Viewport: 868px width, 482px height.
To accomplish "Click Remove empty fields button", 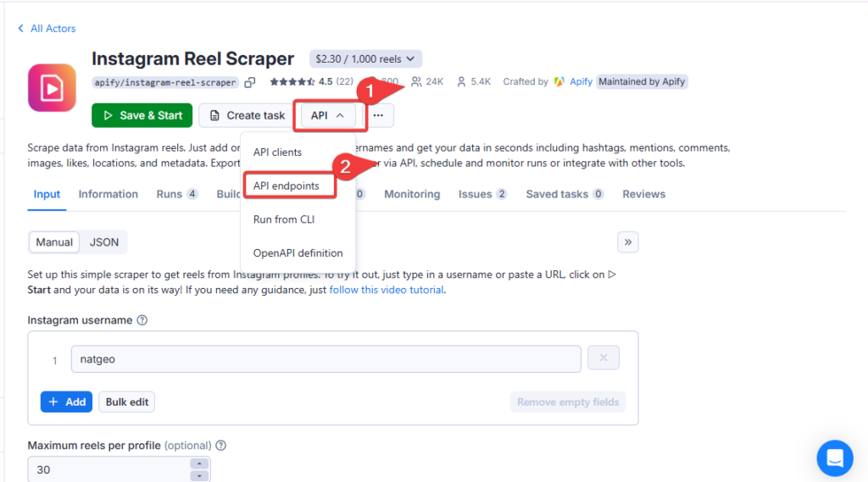I will click(568, 402).
